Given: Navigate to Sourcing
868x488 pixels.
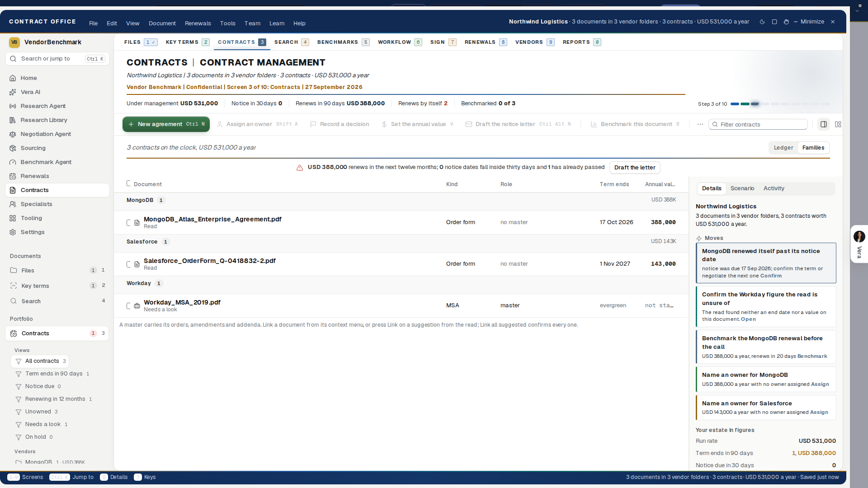Looking at the screenshot, I should 57,148.
